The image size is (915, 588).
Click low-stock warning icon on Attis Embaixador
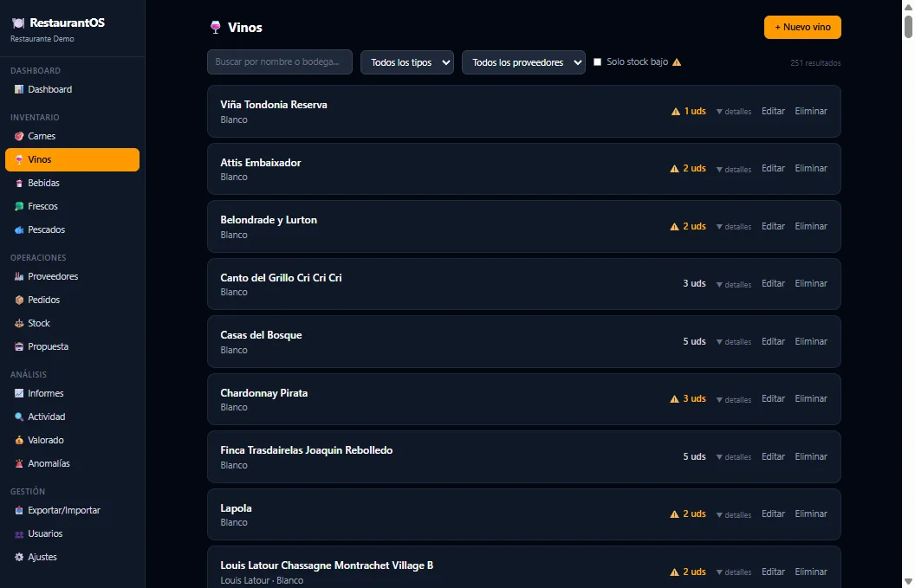675,169
